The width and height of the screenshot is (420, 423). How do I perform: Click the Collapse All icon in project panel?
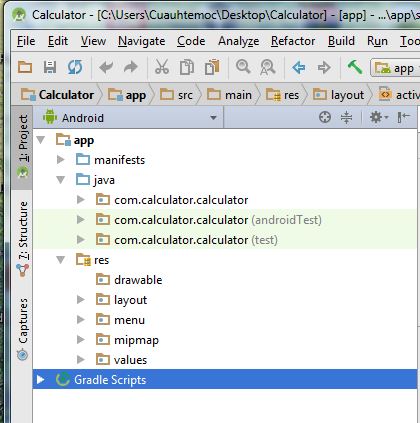click(347, 117)
